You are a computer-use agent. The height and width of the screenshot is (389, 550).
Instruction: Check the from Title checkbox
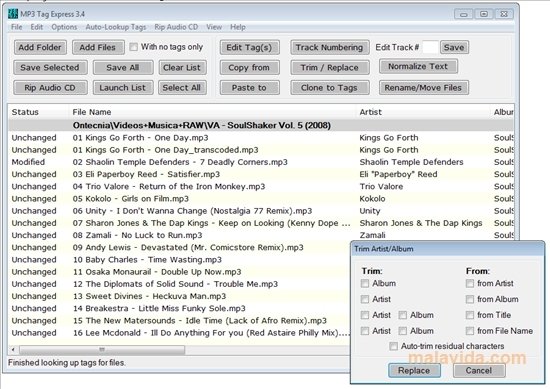pos(470,315)
